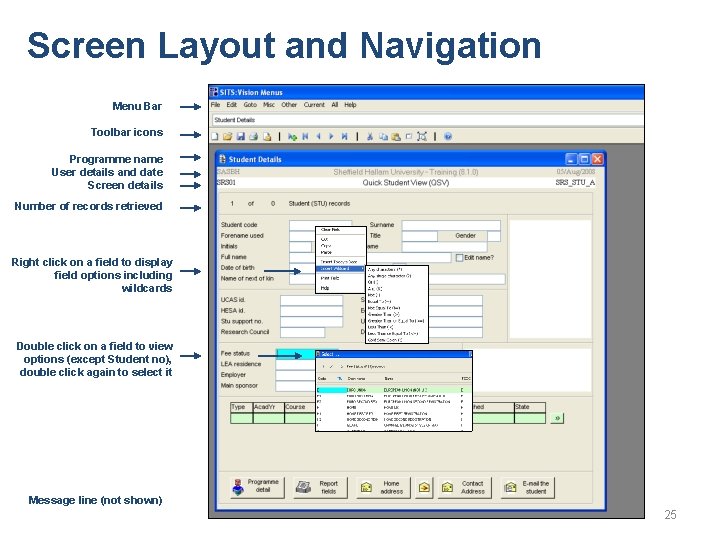
Task: Click the green Retrieve records arrow icon
Action: 292,136
